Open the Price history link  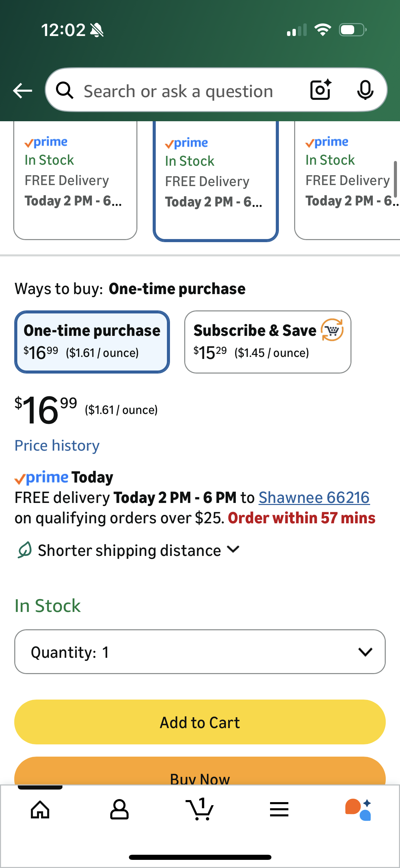click(57, 446)
